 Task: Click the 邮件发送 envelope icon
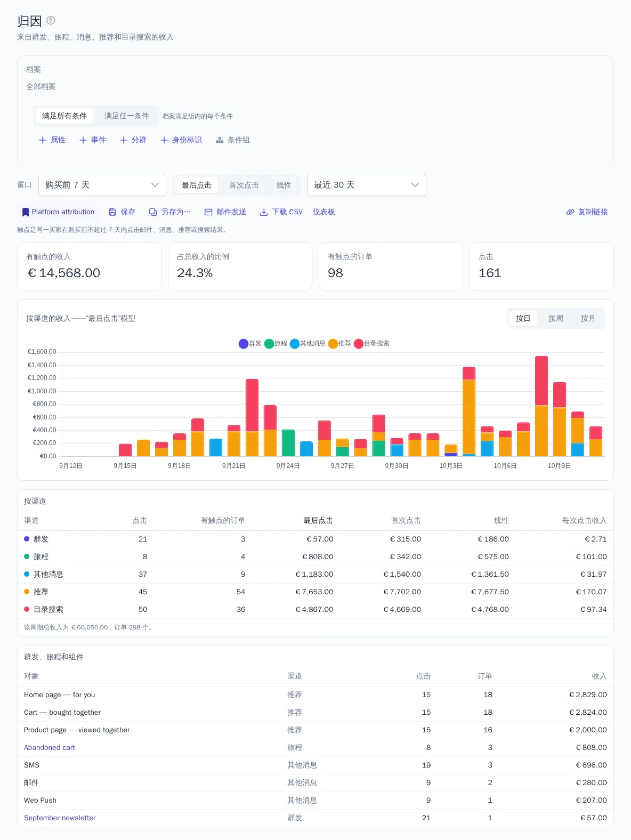point(208,212)
